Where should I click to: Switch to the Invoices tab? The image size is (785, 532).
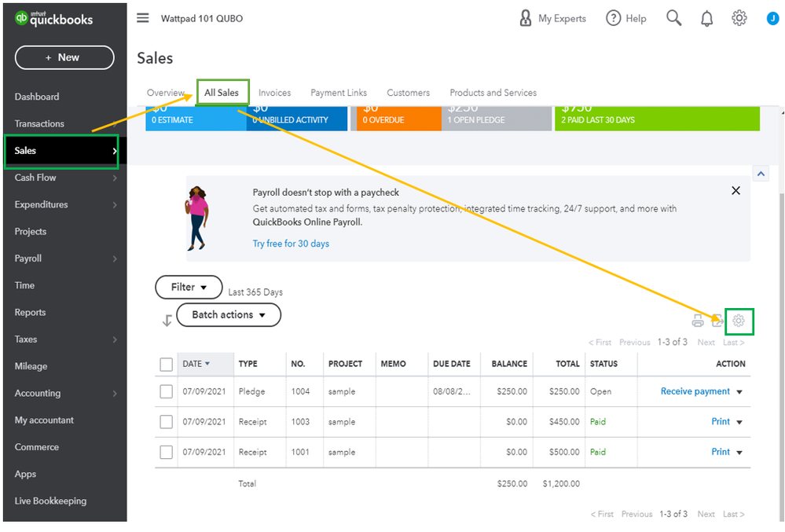274,93
